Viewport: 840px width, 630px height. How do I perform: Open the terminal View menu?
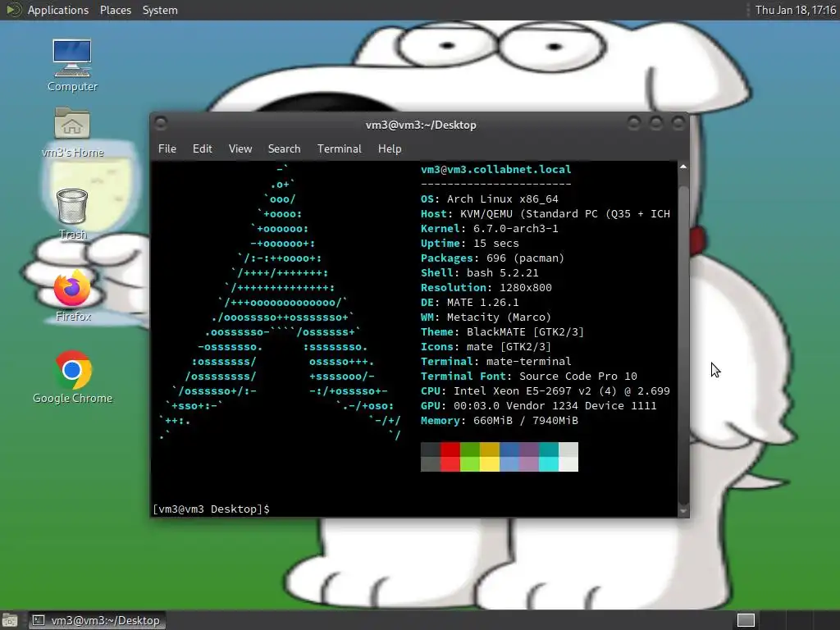(x=240, y=148)
